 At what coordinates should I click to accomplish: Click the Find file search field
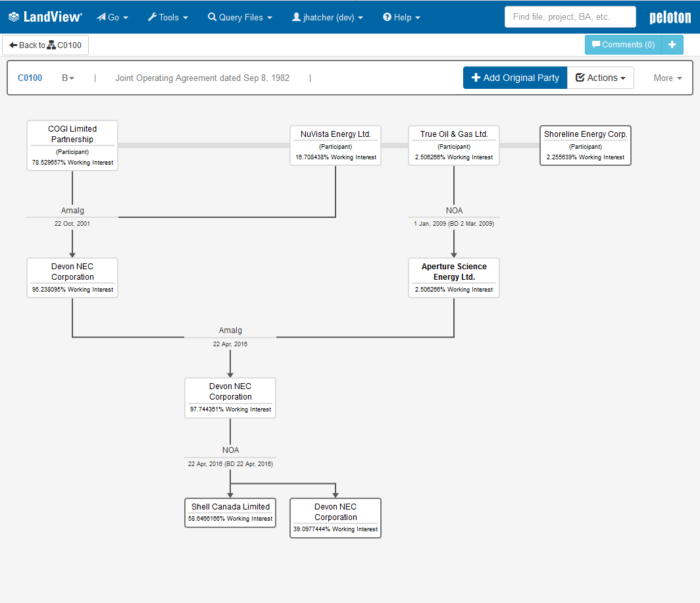tap(570, 17)
